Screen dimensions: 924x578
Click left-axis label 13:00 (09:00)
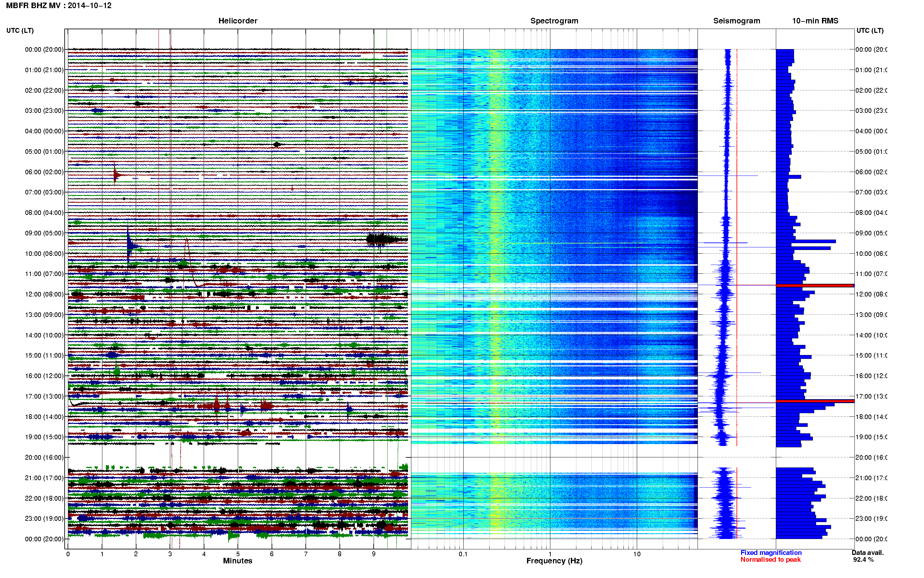click(x=44, y=315)
